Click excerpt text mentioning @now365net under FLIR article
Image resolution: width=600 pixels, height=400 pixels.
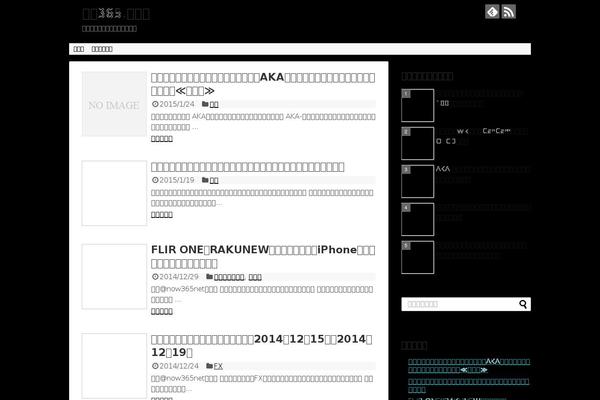point(262,294)
